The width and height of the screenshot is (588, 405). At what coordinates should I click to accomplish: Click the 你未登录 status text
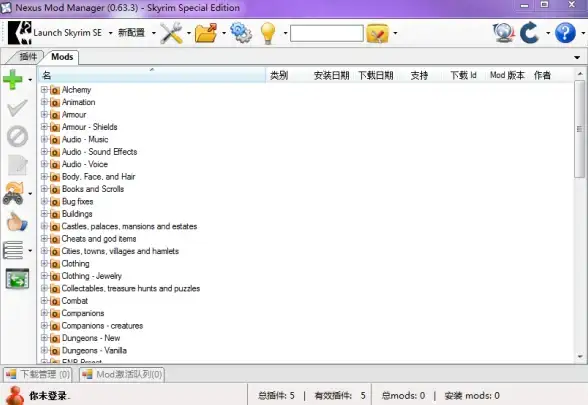[x=50, y=396]
